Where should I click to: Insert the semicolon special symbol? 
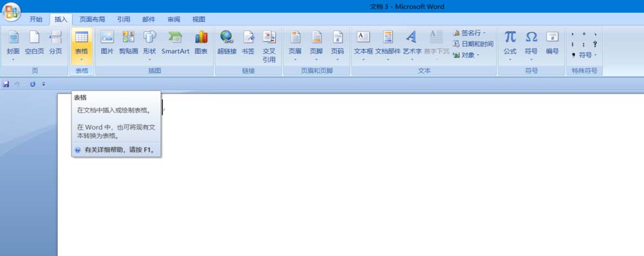coord(573,44)
